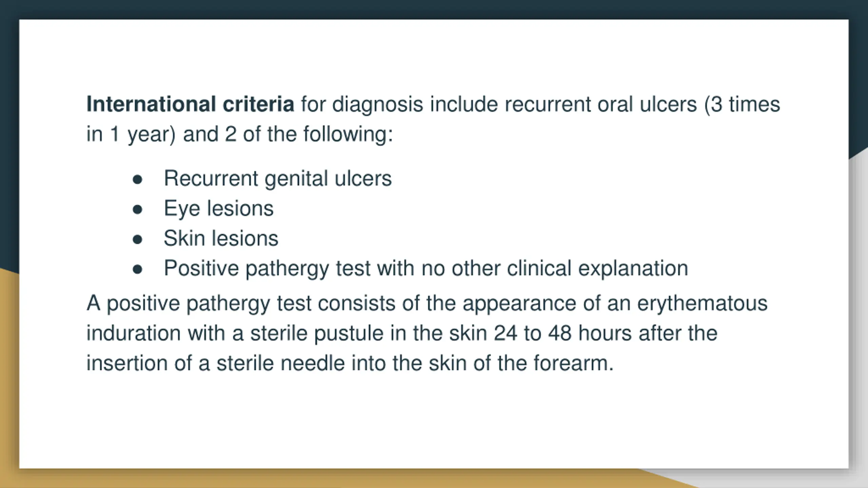Click the text "(3 times" on the first line
Screen dimensions: 868x488
742,104
